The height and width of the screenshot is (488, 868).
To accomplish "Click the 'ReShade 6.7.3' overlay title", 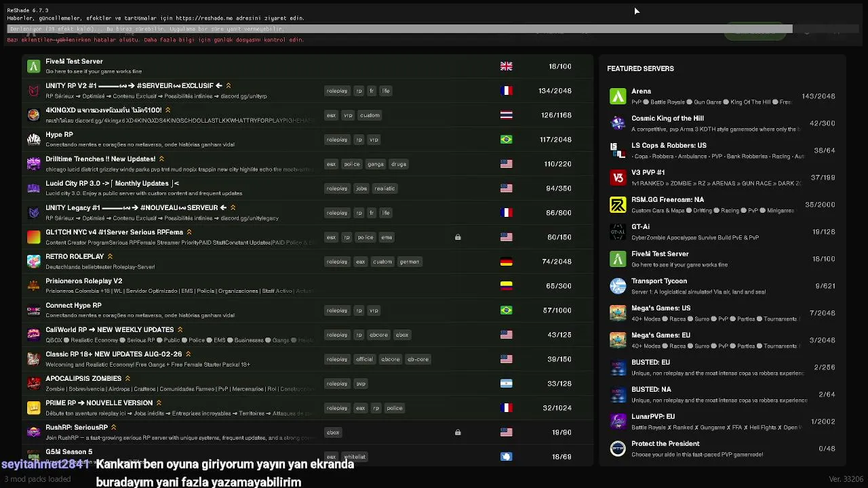I will click(x=28, y=11).
